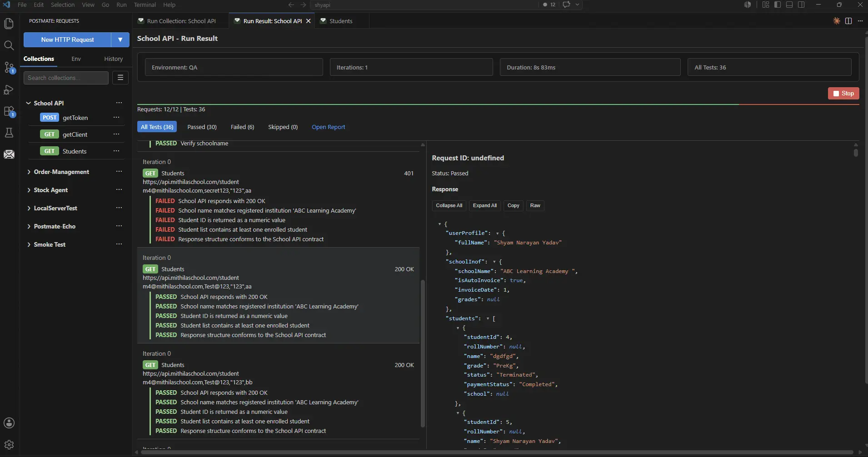
Task: Open the File menu
Action: 22,5
